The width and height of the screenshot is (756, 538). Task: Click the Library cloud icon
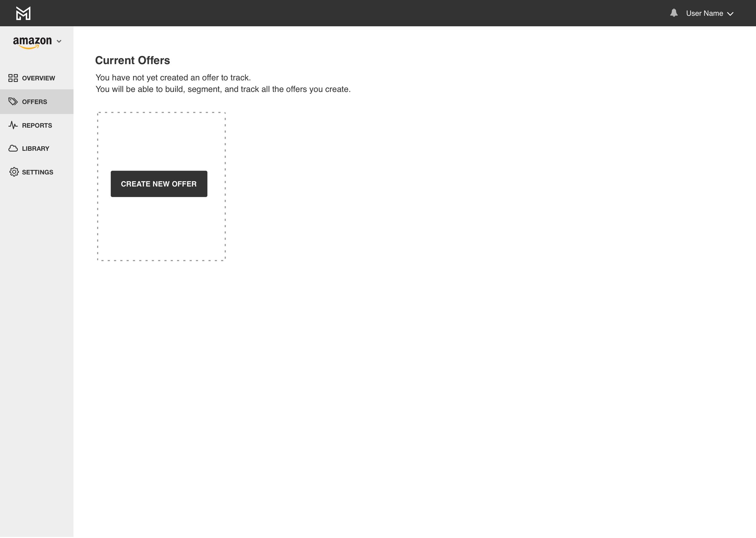pyautogui.click(x=13, y=148)
